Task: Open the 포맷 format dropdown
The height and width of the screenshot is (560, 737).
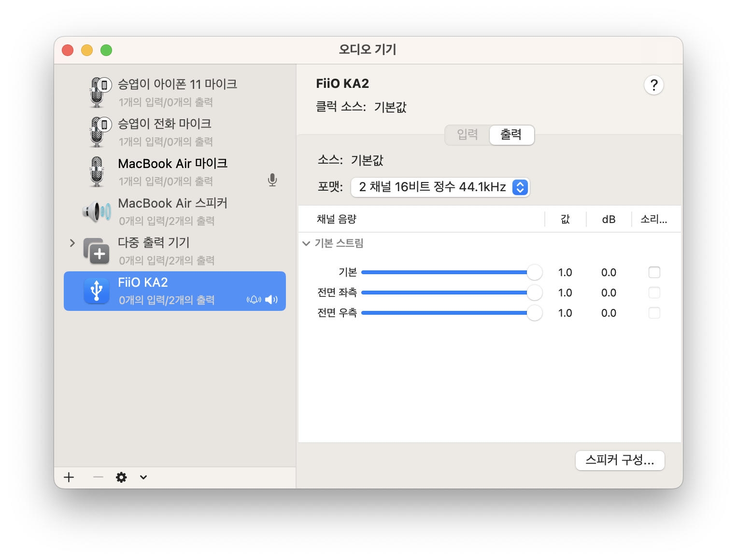Action: [x=440, y=187]
